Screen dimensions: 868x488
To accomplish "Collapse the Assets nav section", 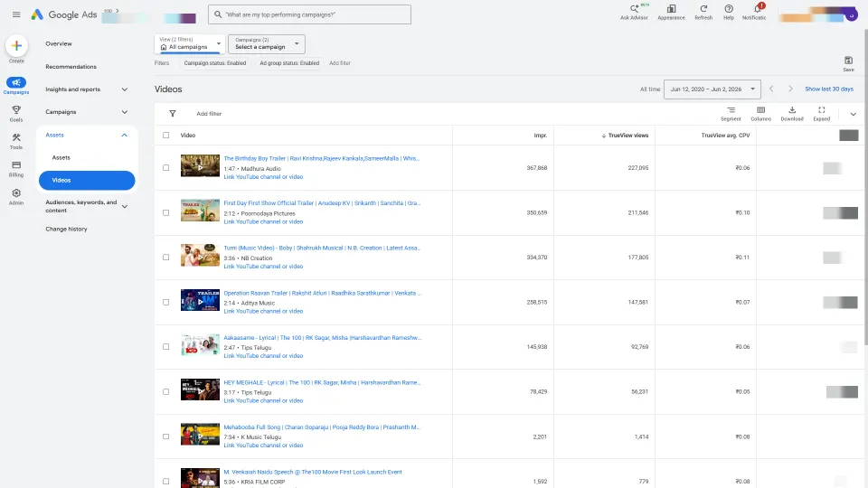I will (x=125, y=135).
